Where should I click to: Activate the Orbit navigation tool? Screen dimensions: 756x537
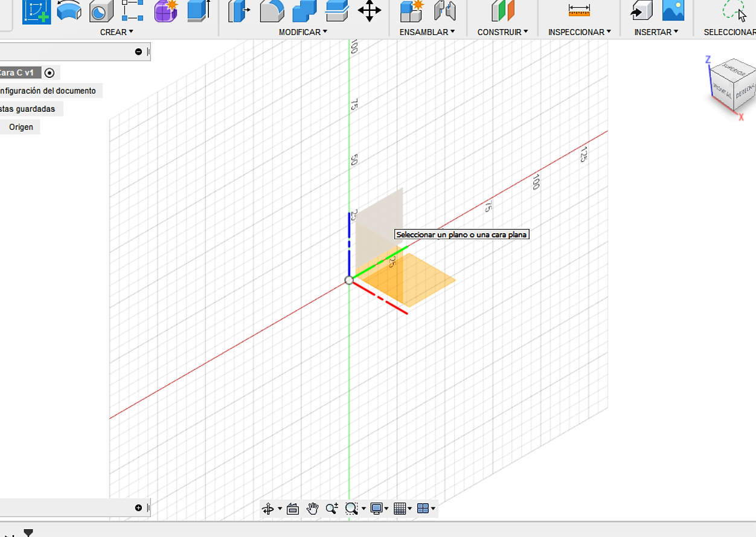click(x=268, y=509)
